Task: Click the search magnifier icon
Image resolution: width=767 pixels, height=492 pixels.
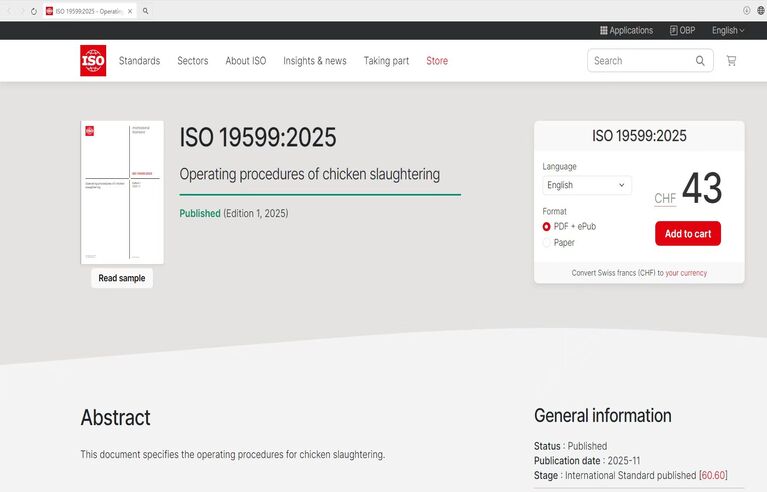Action: click(x=700, y=61)
